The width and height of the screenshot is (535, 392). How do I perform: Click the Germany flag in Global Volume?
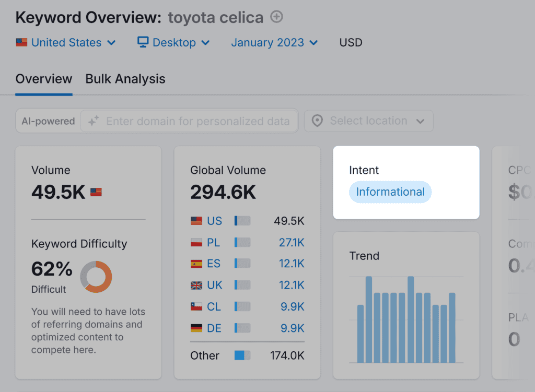(196, 328)
